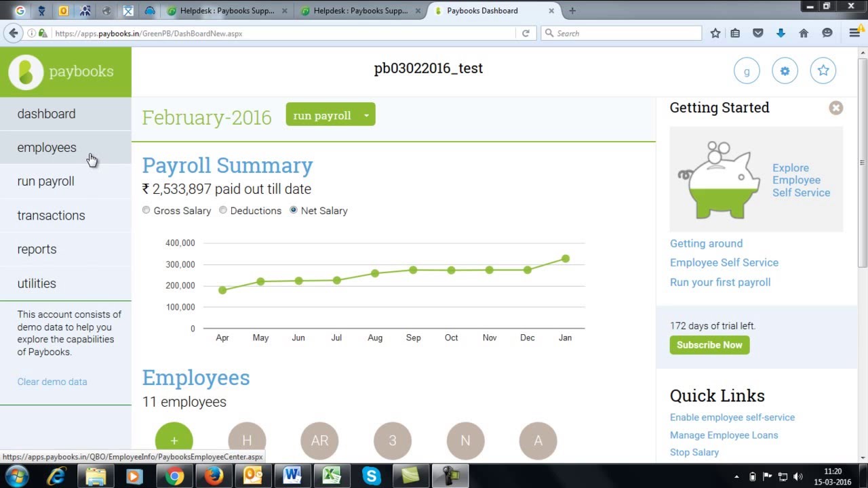Click Clear demo data link
The width and height of the screenshot is (868, 488).
(52, 382)
